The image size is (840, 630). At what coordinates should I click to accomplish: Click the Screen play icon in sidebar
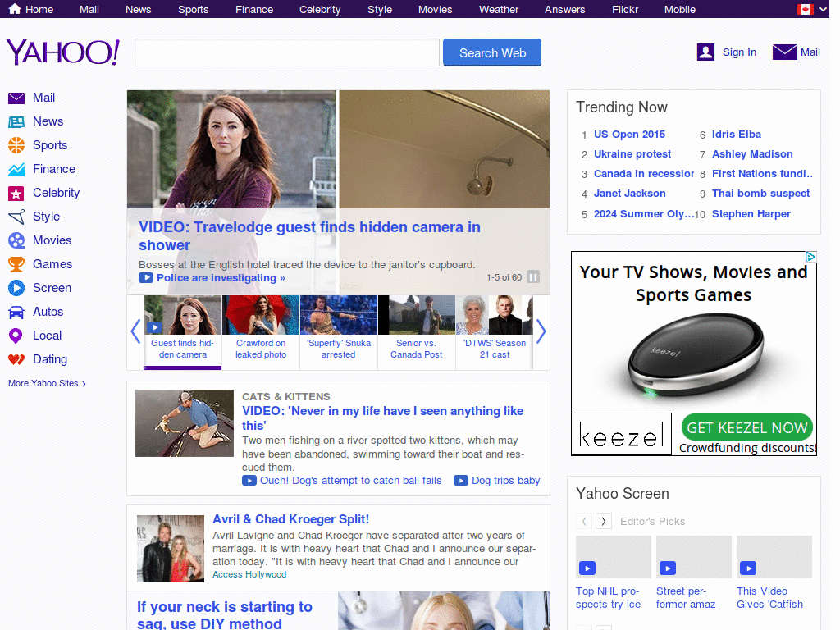coord(16,288)
